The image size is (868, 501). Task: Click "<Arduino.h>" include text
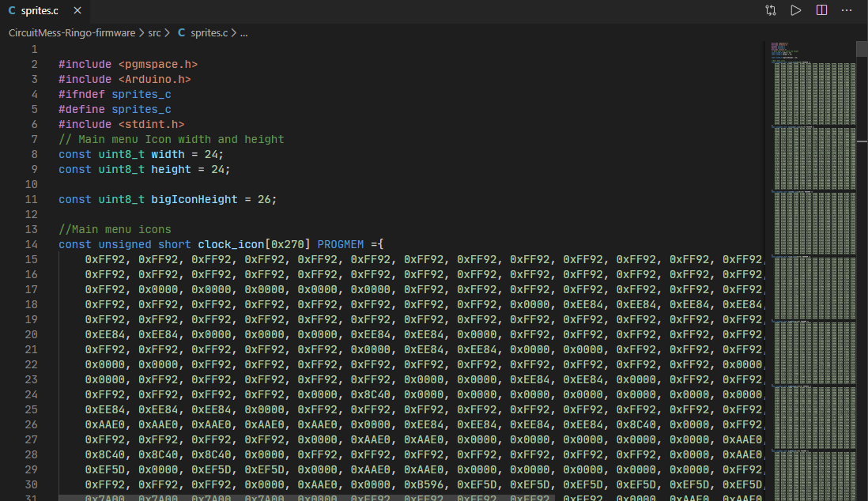click(154, 80)
